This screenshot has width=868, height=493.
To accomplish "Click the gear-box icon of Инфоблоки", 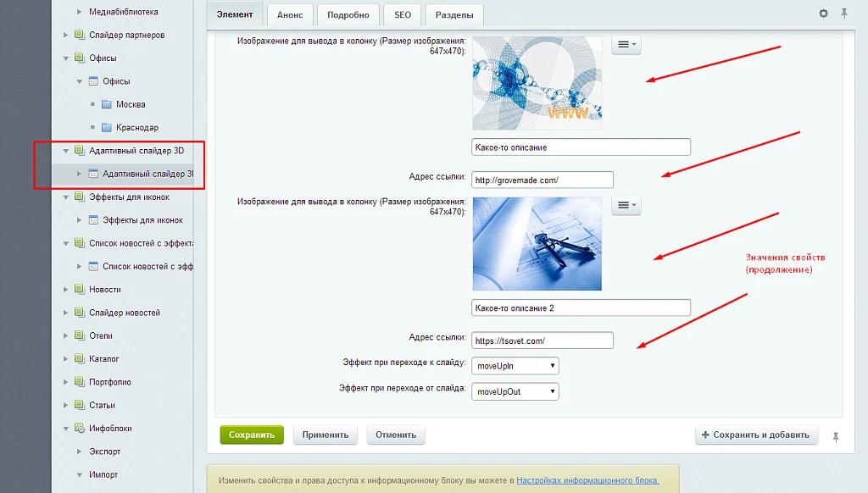I will coord(80,429).
